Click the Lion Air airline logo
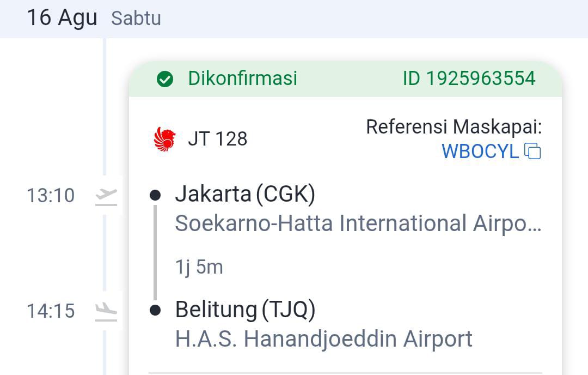588x375 pixels. click(x=165, y=139)
